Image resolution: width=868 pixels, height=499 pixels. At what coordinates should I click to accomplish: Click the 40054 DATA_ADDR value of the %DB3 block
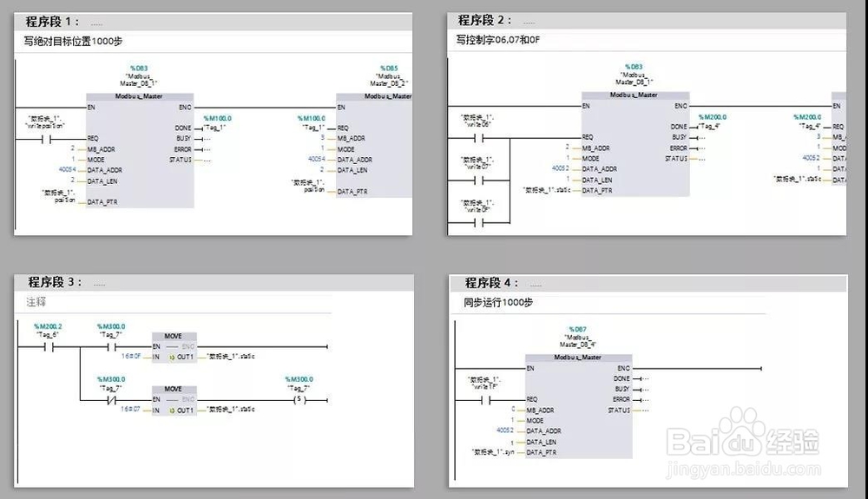(x=67, y=170)
